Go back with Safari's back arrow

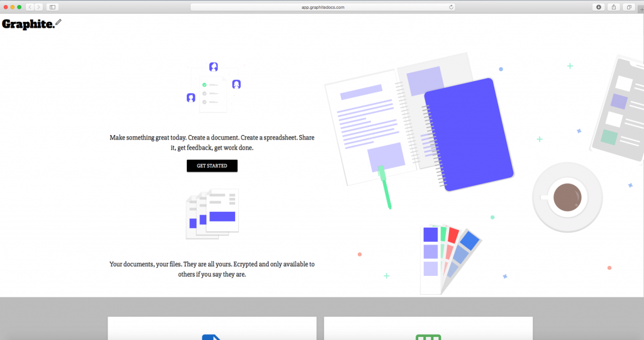(x=30, y=7)
